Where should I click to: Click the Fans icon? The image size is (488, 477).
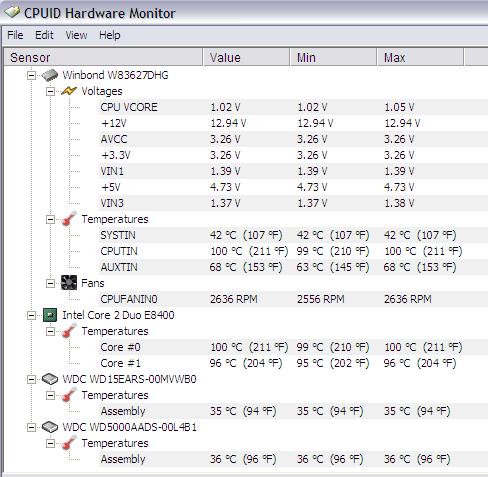coord(69,283)
